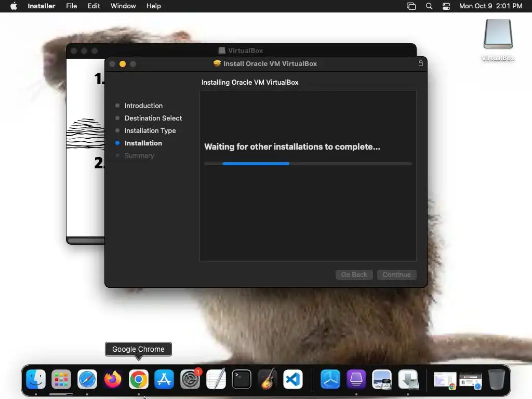Click the lock icon in installer title bar
Viewport: 532px width, 399px height.
pyautogui.click(x=421, y=63)
